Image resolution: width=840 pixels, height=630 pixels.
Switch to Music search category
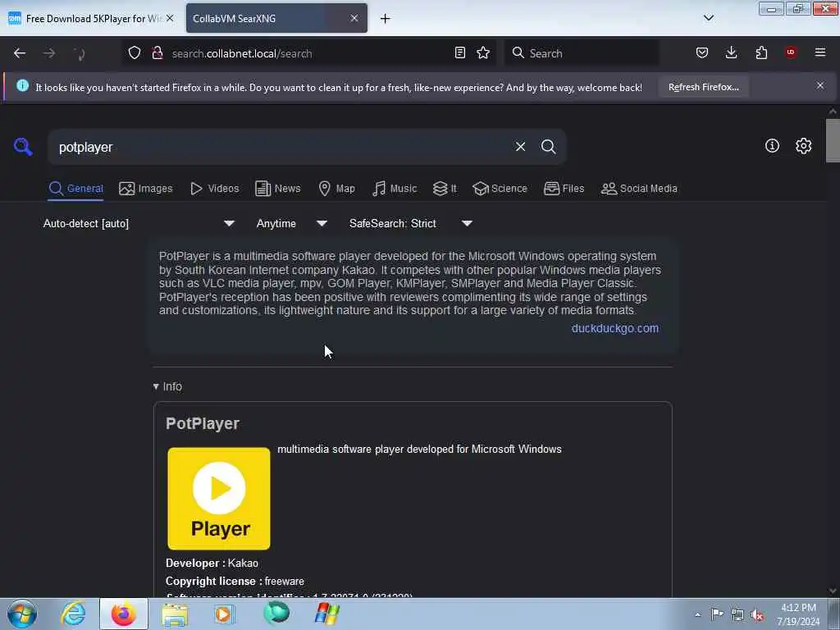pos(395,189)
